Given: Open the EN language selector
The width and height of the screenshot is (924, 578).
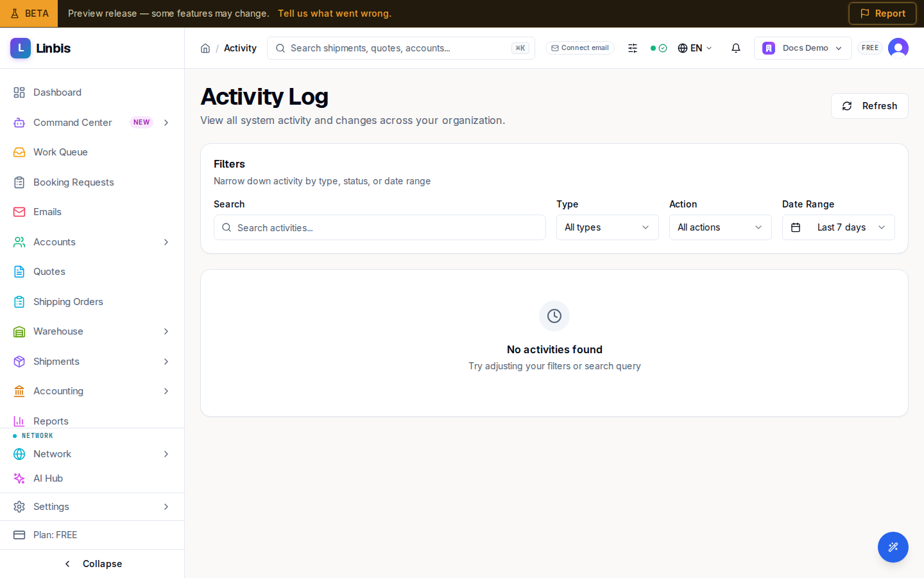Looking at the screenshot, I should pyautogui.click(x=695, y=48).
